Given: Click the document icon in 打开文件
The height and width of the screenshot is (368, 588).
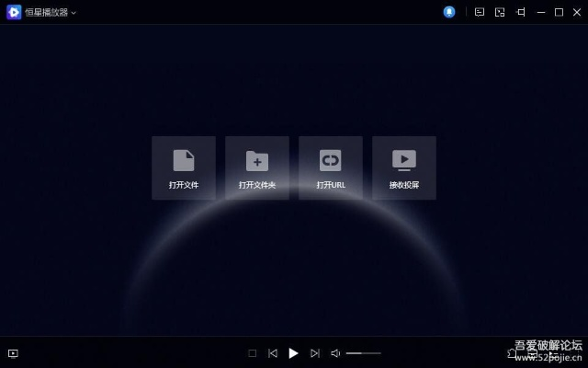Looking at the screenshot, I should [x=184, y=160].
